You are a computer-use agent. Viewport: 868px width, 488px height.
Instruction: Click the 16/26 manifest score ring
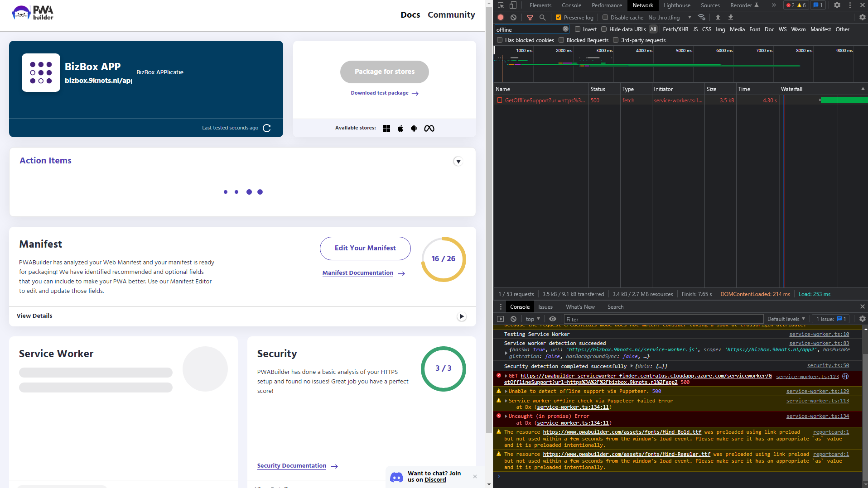(443, 258)
